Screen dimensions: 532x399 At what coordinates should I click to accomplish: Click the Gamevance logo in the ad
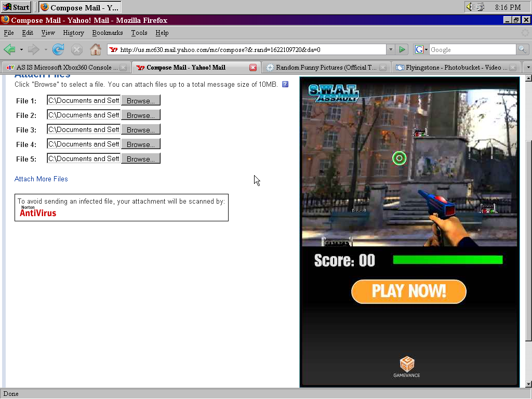click(x=407, y=367)
